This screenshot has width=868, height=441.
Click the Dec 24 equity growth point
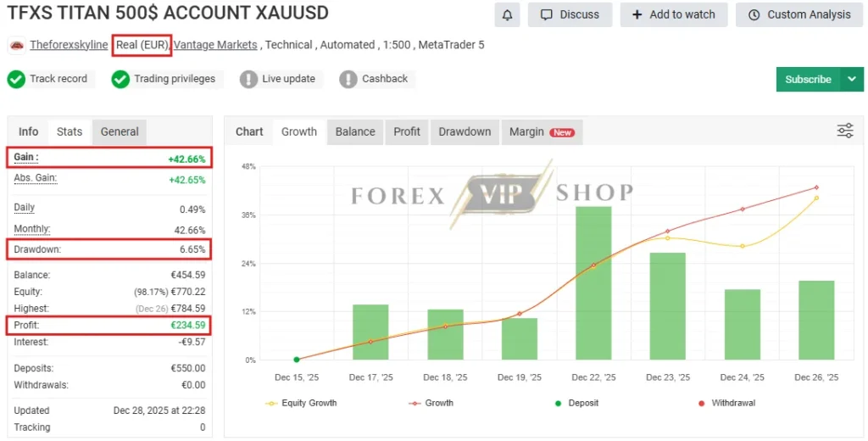pyautogui.click(x=743, y=246)
